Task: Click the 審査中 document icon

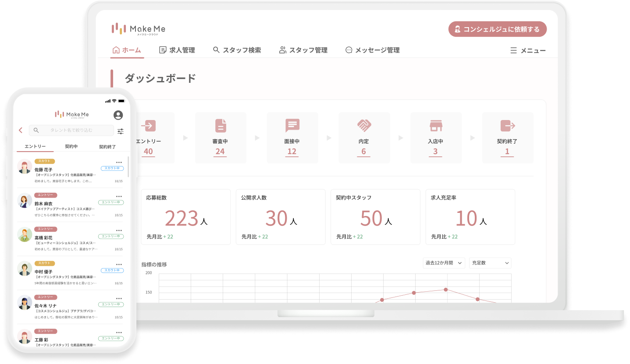Action: click(x=221, y=126)
